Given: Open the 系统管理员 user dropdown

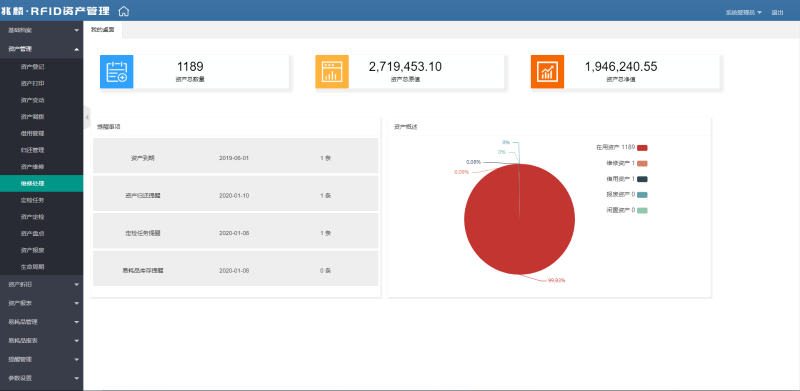Looking at the screenshot, I should click(743, 12).
